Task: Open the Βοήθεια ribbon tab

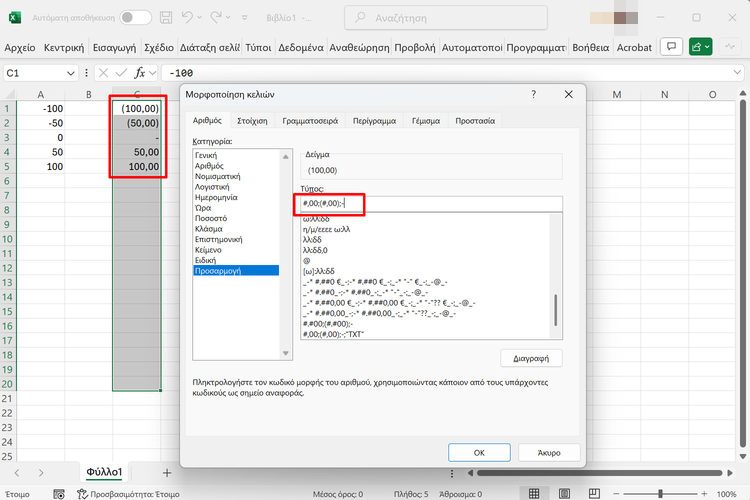Action: coord(591,47)
